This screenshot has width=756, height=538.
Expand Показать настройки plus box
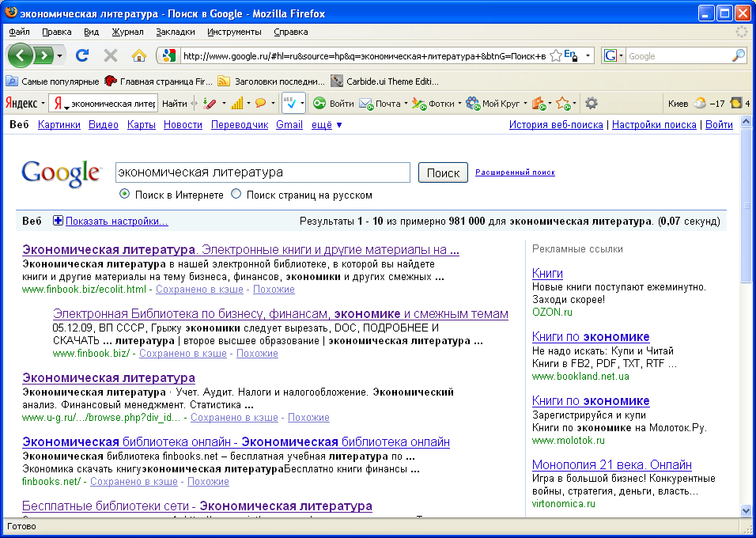58,221
